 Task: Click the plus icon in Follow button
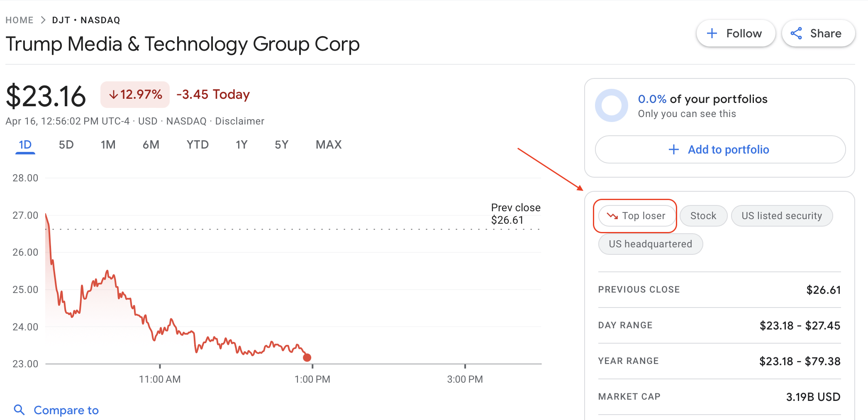click(712, 33)
